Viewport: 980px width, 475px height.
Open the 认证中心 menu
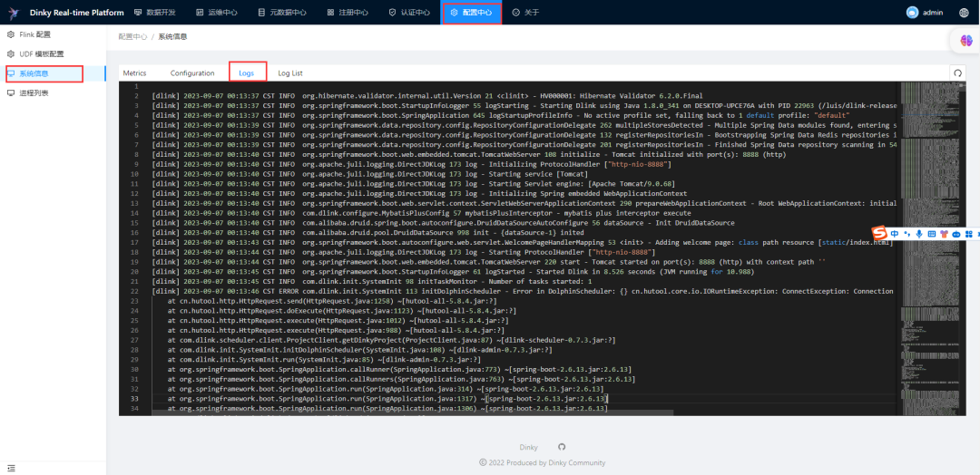pos(408,12)
